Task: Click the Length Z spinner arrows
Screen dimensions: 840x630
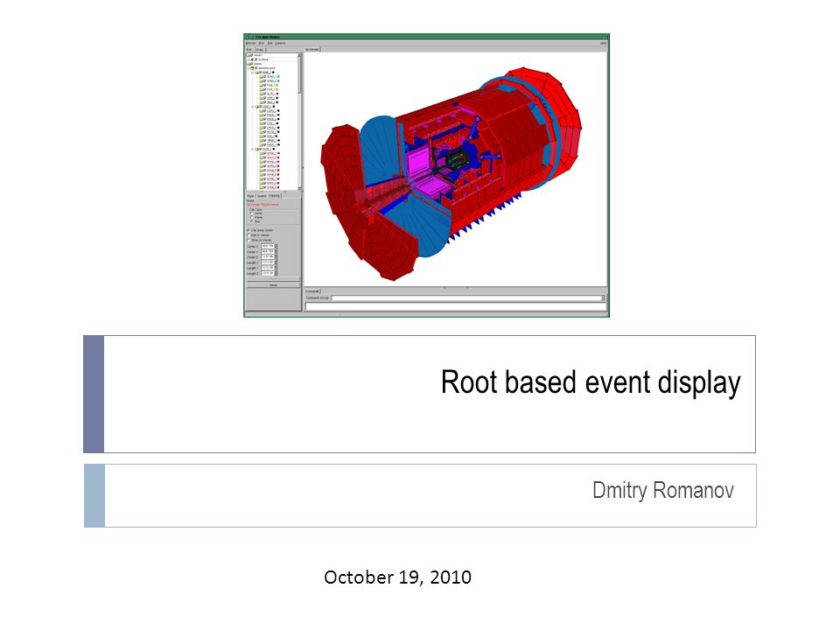Action: (276, 273)
